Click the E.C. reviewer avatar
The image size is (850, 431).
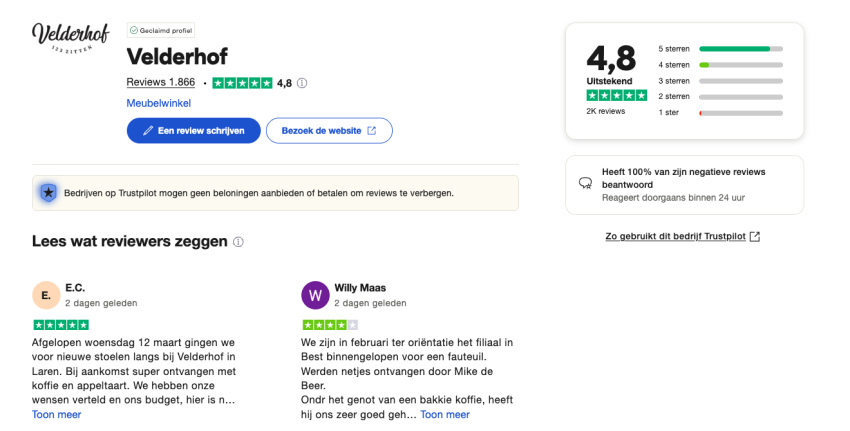(x=46, y=295)
